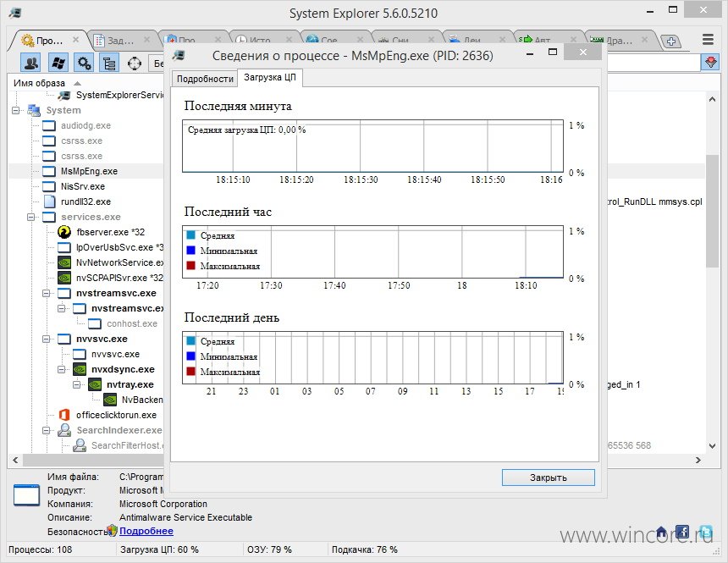728x563 pixels.
Task: Collapse the child nvstreamsvc.exe node above conhost.exe
Action: pos(62,308)
